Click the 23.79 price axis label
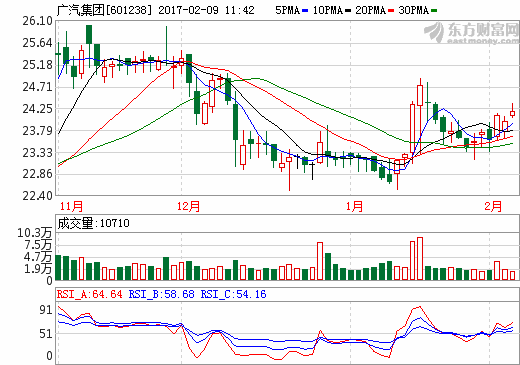 coord(38,131)
